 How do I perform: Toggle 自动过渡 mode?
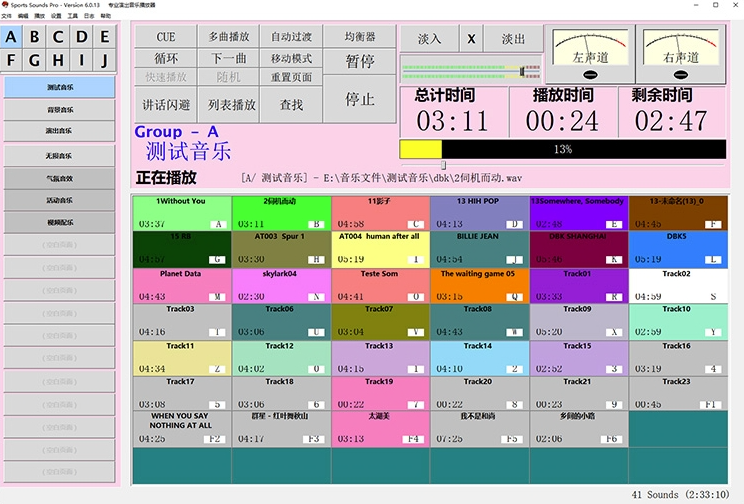pyautogui.click(x=291, y=37)
